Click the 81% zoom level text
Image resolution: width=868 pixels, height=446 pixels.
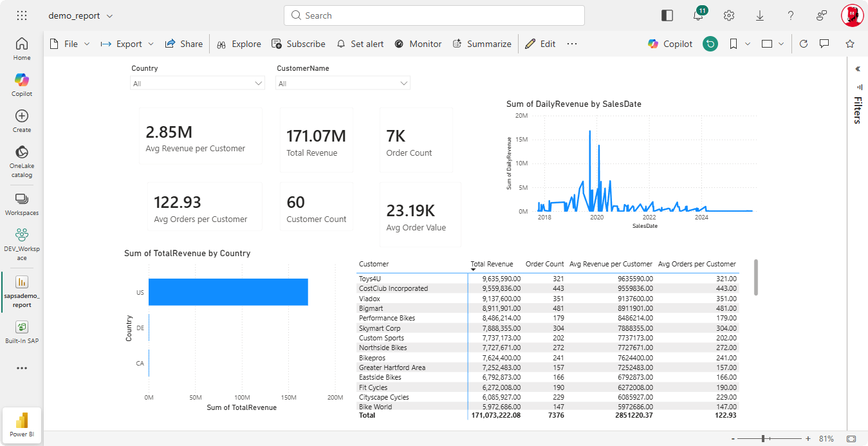point(827,438)
